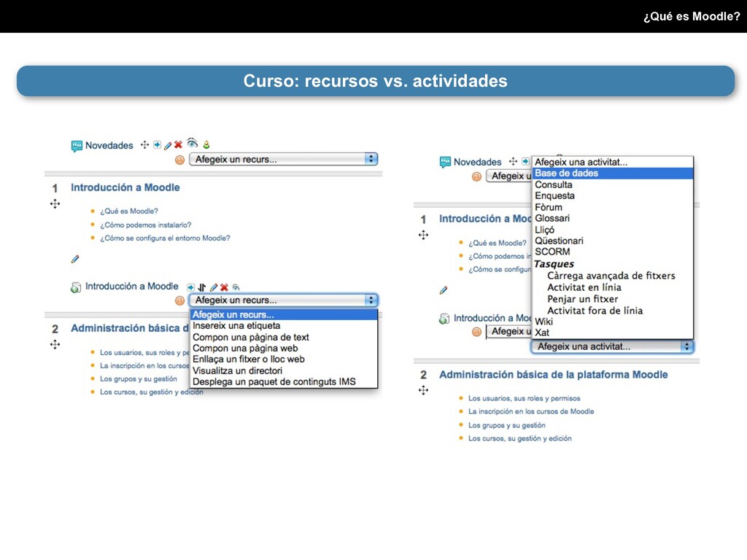Open top 'Afegeix un recurs...' dropdown under Novedades
747x560 pixels.
[284, 160]
